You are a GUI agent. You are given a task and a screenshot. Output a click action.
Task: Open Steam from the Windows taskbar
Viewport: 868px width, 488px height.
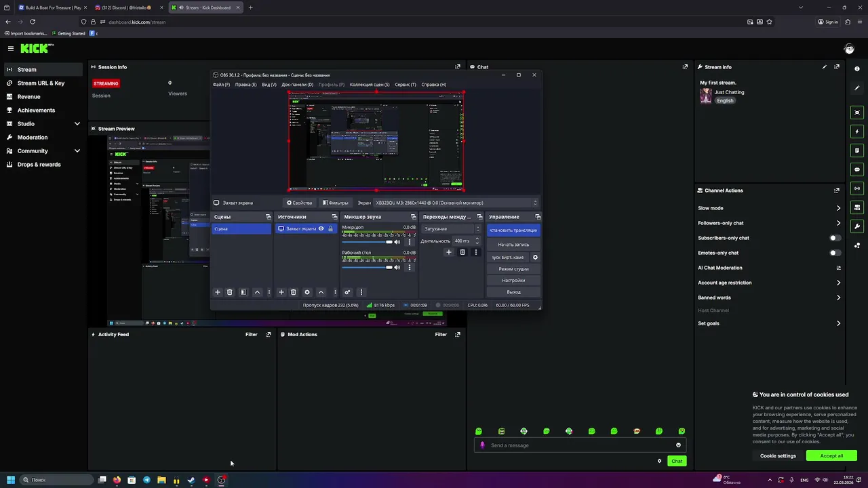(191, 480)
